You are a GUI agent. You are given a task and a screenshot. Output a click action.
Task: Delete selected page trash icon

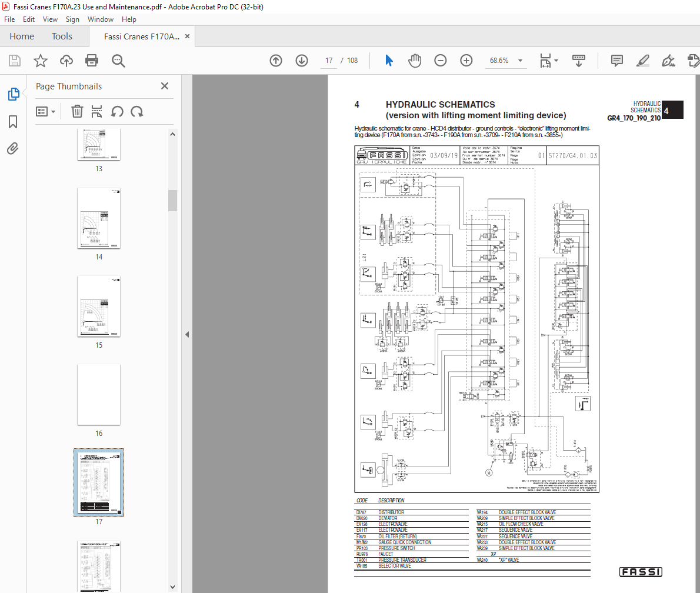pos(77,111)
